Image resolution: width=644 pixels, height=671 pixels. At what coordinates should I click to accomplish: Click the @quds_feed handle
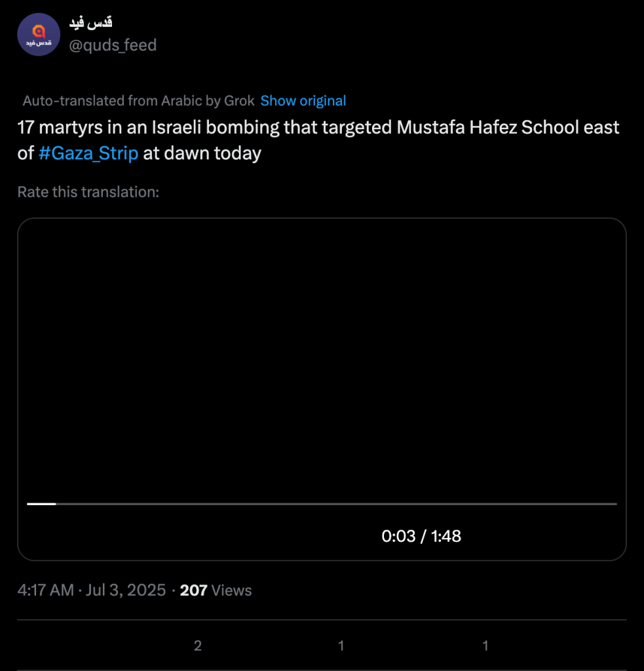[112, 45]
